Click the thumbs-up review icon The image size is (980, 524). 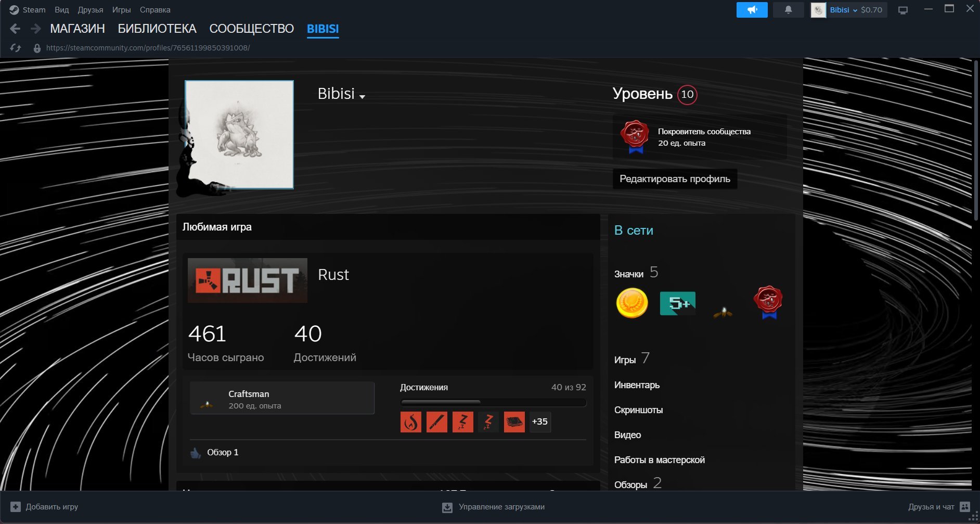196,453
